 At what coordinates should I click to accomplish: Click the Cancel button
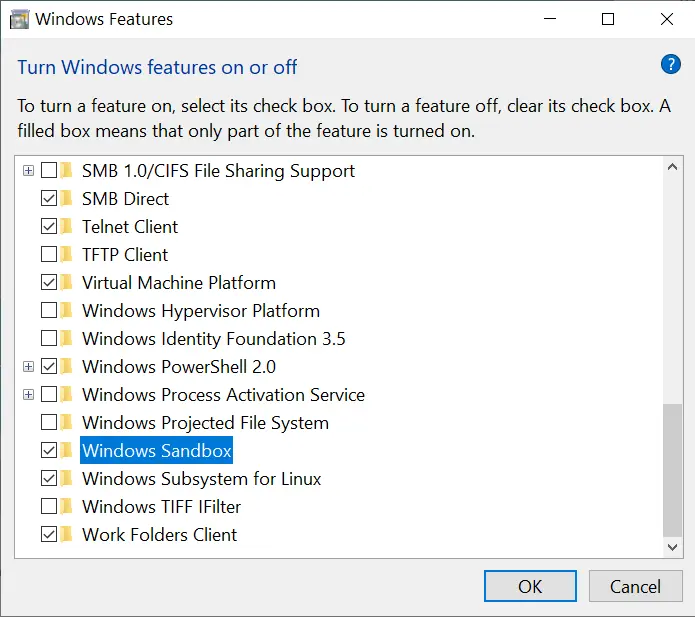[x=635, y=586]
